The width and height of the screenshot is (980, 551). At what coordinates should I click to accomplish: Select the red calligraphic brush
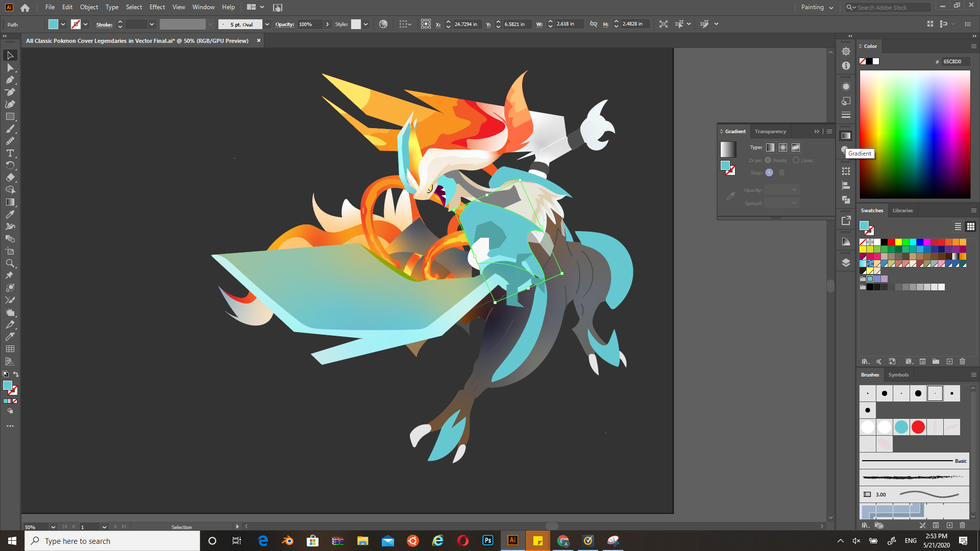pos(918,427)
